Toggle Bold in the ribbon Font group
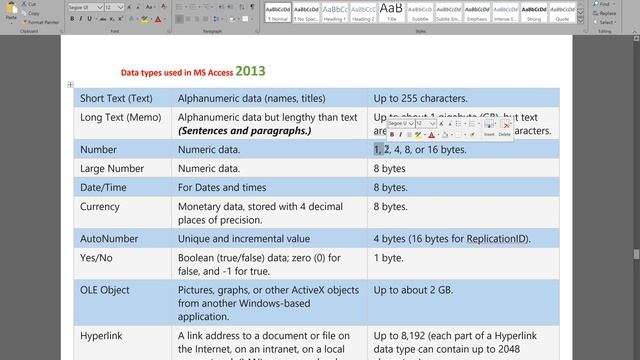The height and width of the screenshot is (360, 640). click(72, 19)
